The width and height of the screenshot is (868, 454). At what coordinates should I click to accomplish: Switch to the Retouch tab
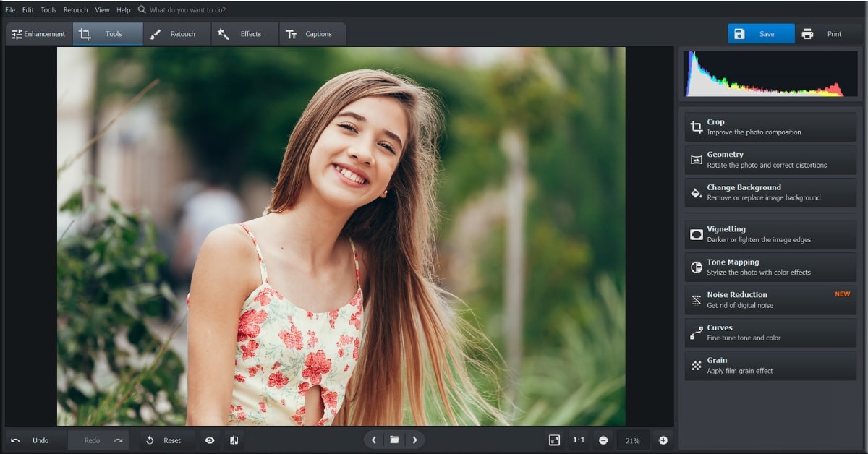tap(176, 34)
